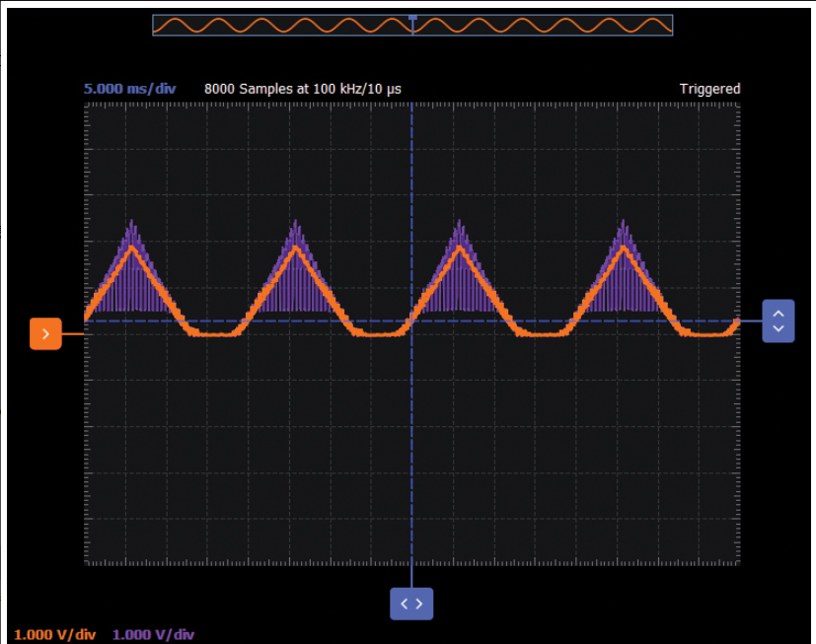Click the small blue marker atop overview strip
This screenshot has height=644, width=816.
coord(412,17)
